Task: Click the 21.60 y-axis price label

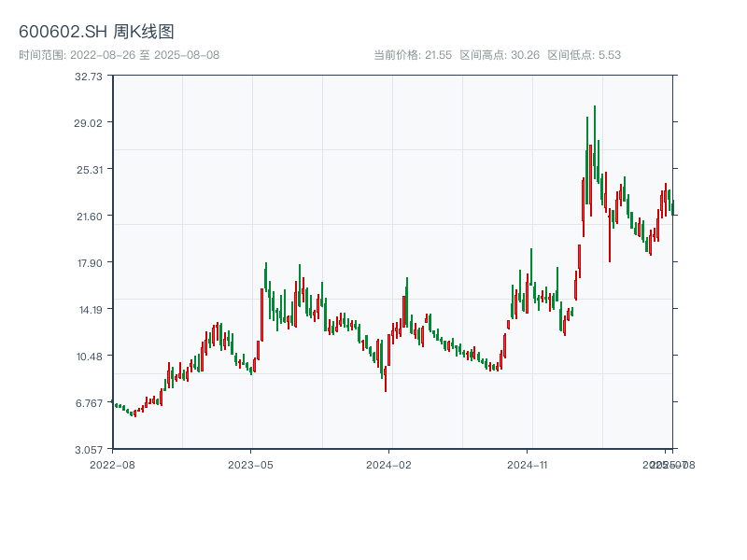Action: (x=89, y=217)
